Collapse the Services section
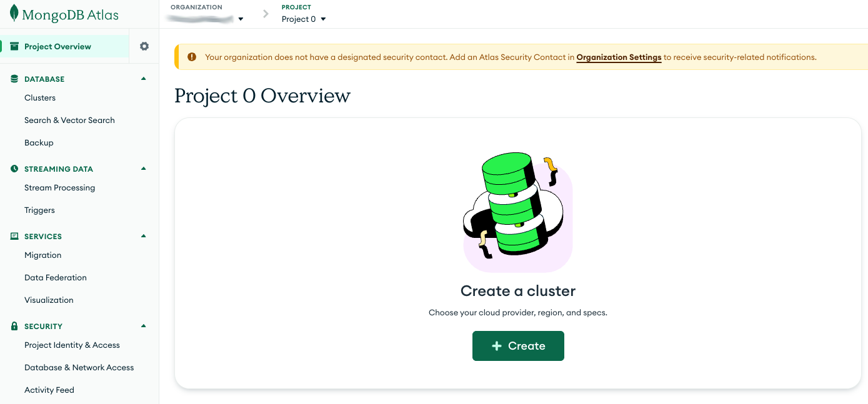 (144, 236)
